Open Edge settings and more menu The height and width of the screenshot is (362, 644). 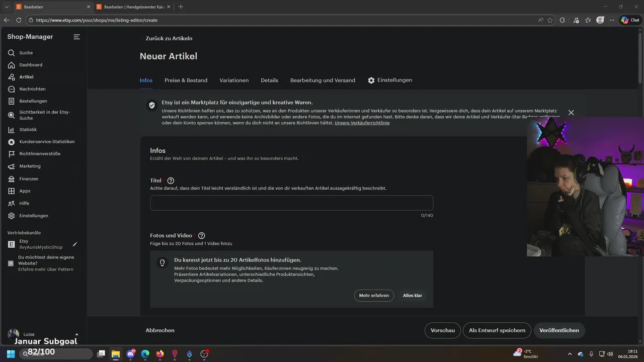point(612,20)
